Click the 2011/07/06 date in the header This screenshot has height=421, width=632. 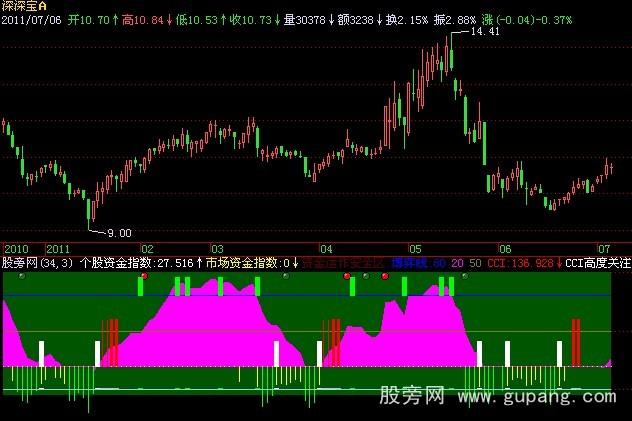click(31, 18)
